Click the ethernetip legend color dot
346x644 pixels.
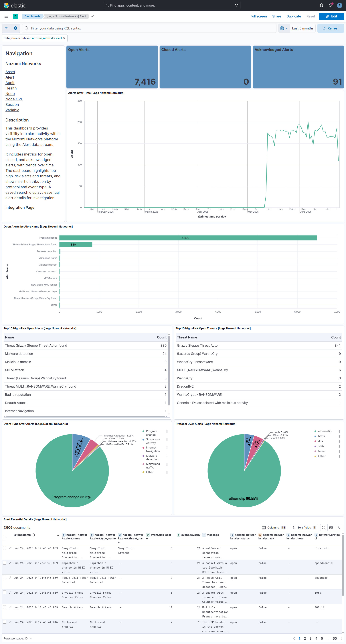[x=315, y=431]
